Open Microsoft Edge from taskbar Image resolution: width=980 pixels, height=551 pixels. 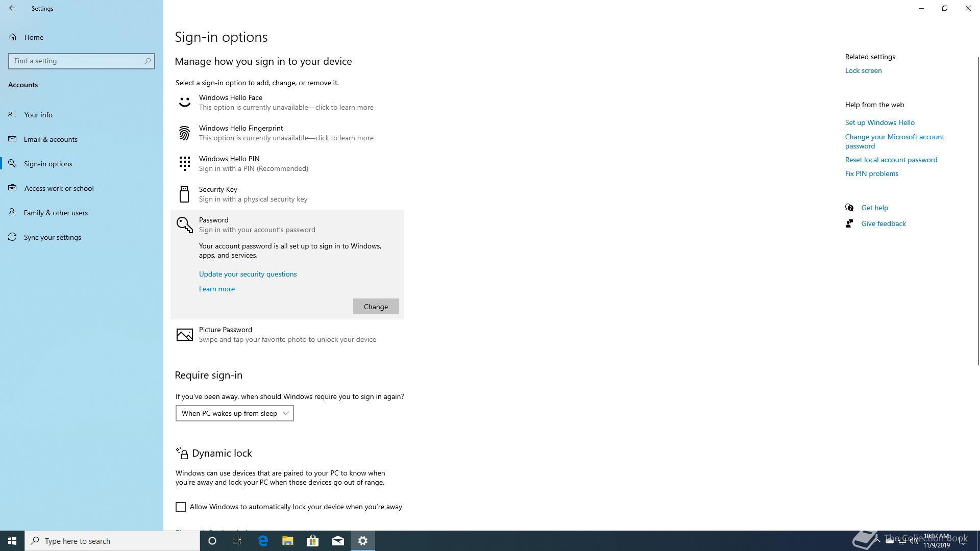[263, 541]
